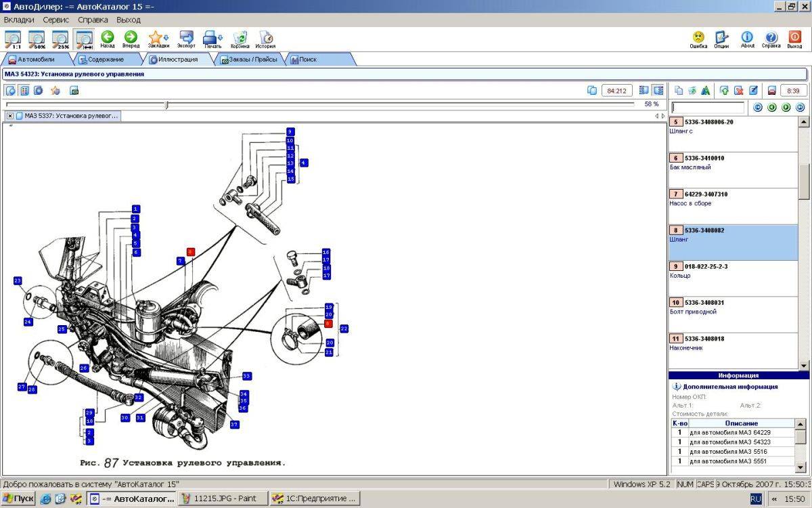Go to previous part with green arrow
This screenshot has width=812, height=508.
[x=772, y=107]
